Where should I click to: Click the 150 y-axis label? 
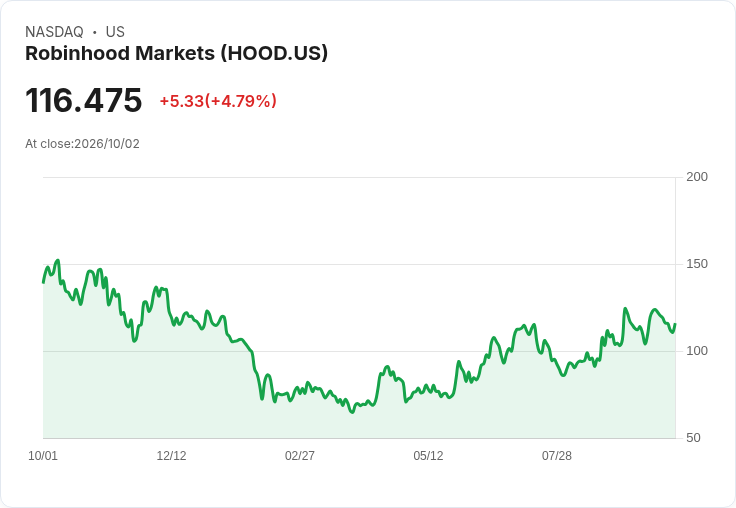[697, 264]
